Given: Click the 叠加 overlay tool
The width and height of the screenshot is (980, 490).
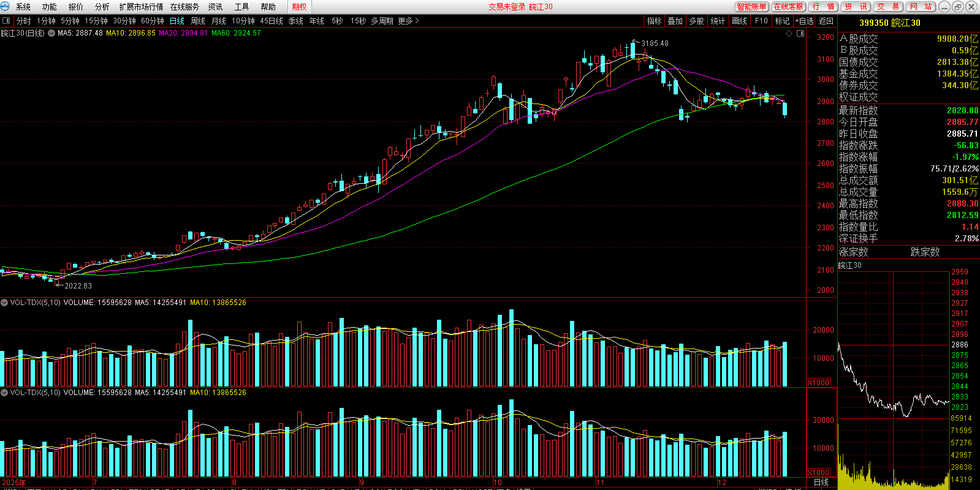Looking at the screenshot, I should pyautogui.click(x=675, y=21).
